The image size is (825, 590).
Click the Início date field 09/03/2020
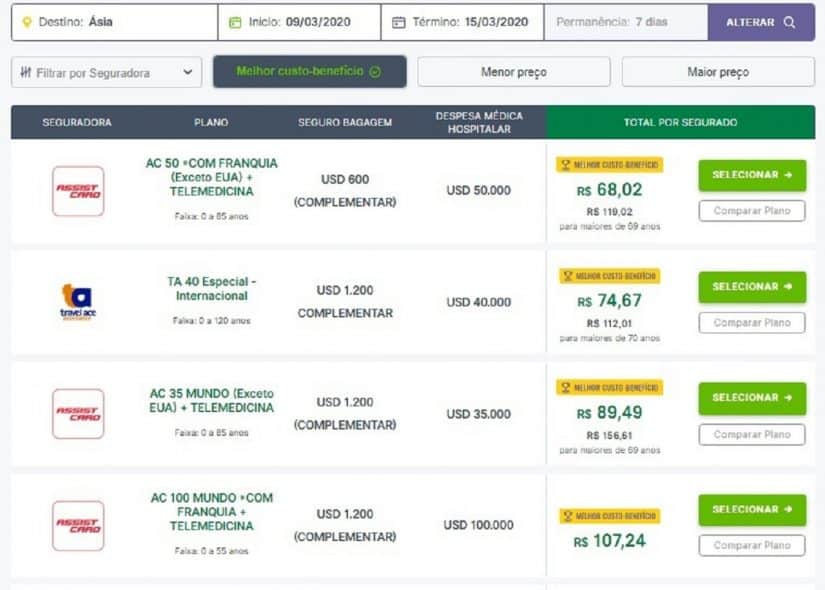point(299,22)
